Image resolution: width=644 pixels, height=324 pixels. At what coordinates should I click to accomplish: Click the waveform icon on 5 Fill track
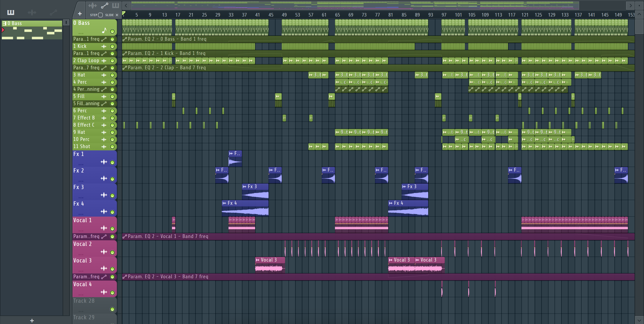click(x=104, y=97)
